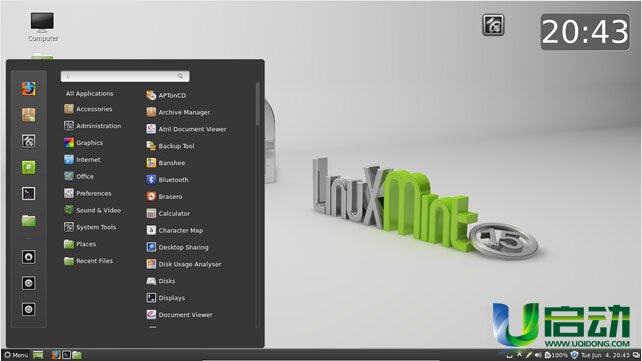
Task: Click the application list scrollbar
Action: click(258, 104)
